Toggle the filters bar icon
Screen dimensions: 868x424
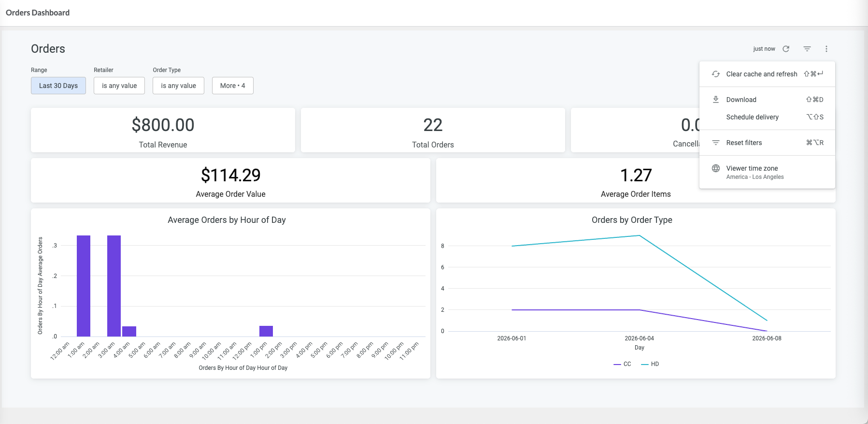[807, 49]
